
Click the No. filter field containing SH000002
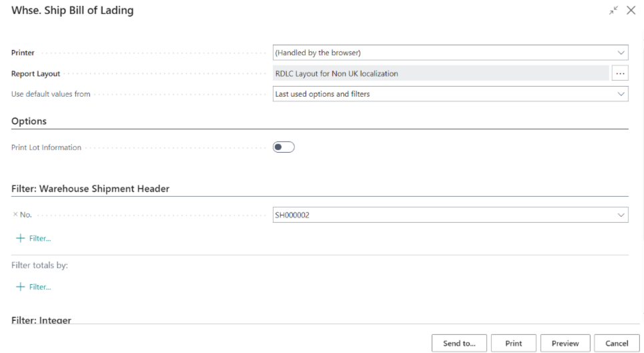pyautogui.click(x=440, y=215)
